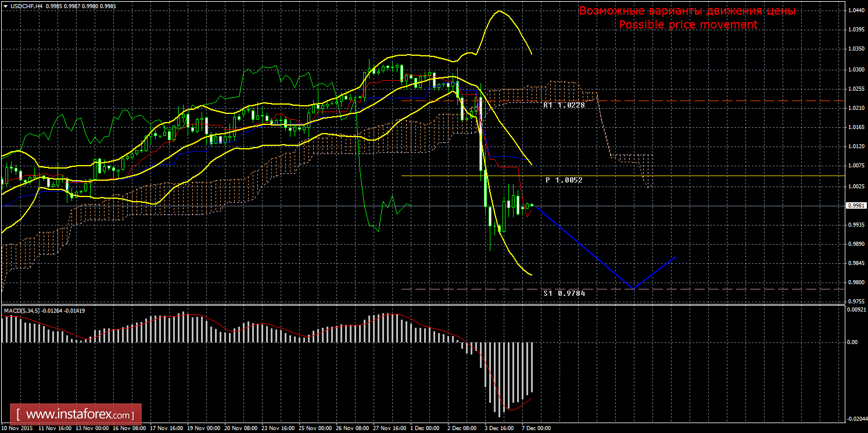Select the S1 0.9784 support label
Viewport: 868px width, 433px height.
pyautogui.click(x=564, y=294)
